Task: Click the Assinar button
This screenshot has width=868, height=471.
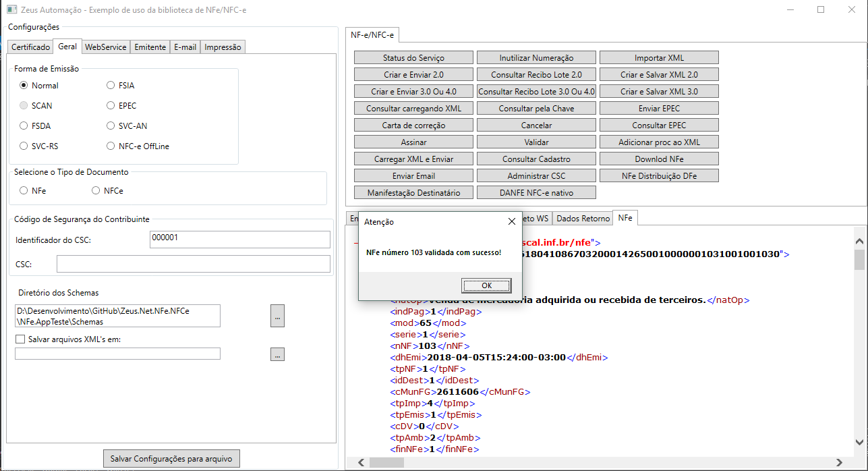Action: (413, 142)
